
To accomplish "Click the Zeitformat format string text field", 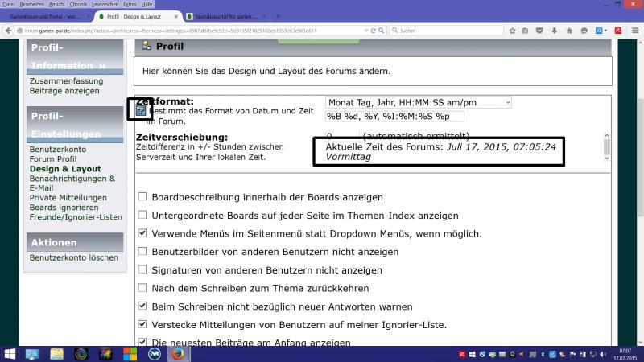I will [x=394, y=117].
